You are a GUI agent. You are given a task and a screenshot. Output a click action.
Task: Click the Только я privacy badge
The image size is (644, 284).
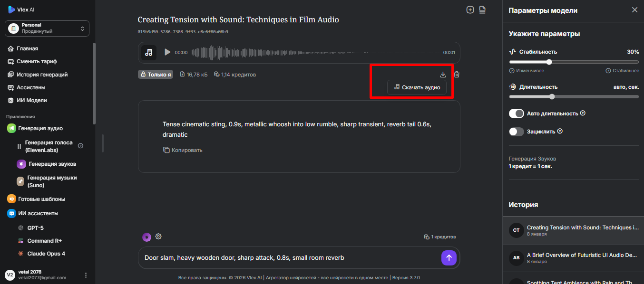(155, 75)
